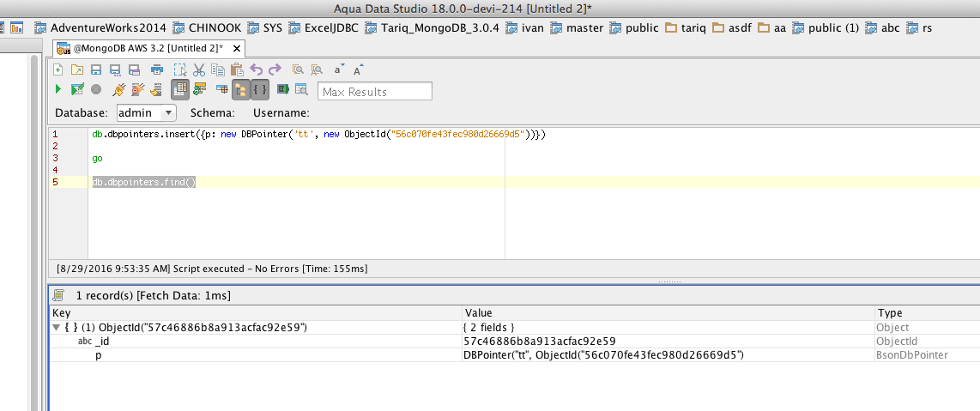Convert selection to uppercase icon
The image size is (980, 411).
[358, 70]
